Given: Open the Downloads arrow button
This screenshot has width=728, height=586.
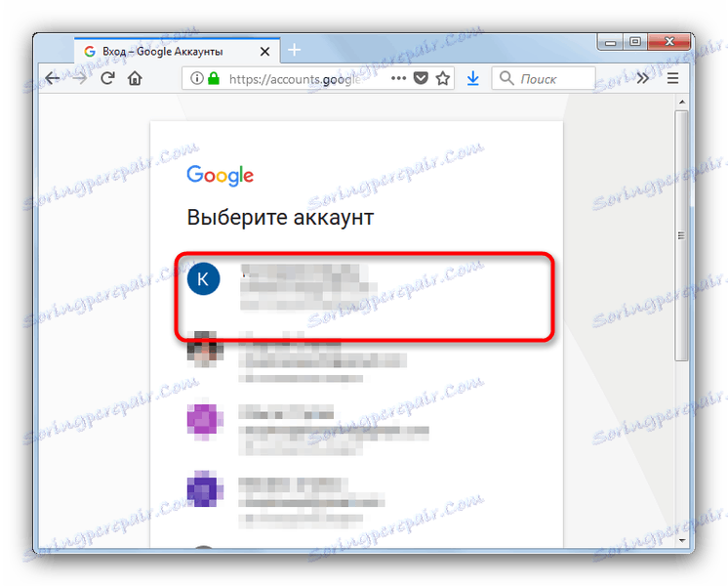Looking at the screenshot, I should [x=472, y=78].
